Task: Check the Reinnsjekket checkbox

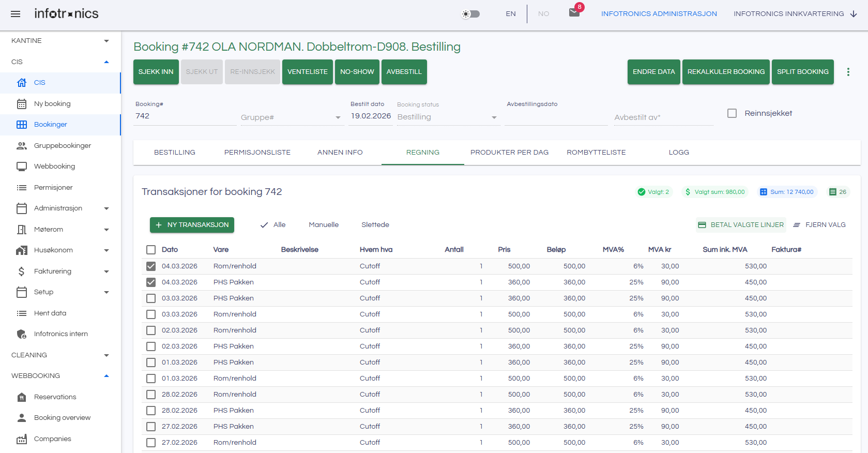Action: pyautogui.click(x=732, y=113)
